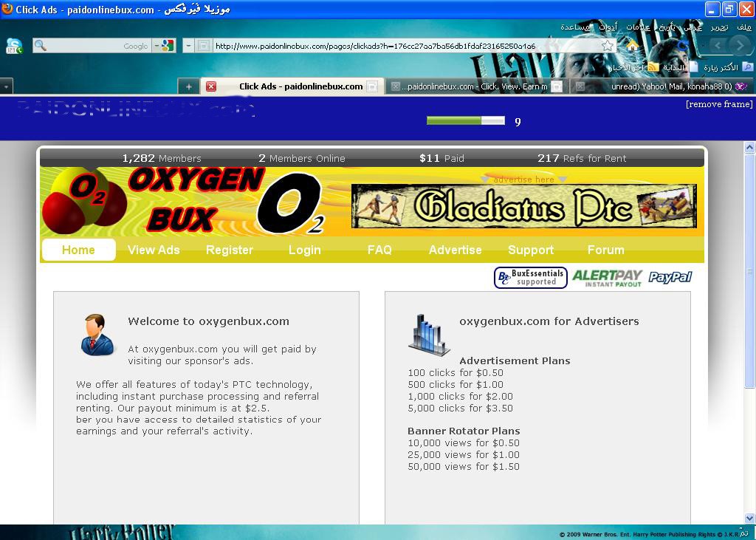Open the Register page

pos(229,250)
